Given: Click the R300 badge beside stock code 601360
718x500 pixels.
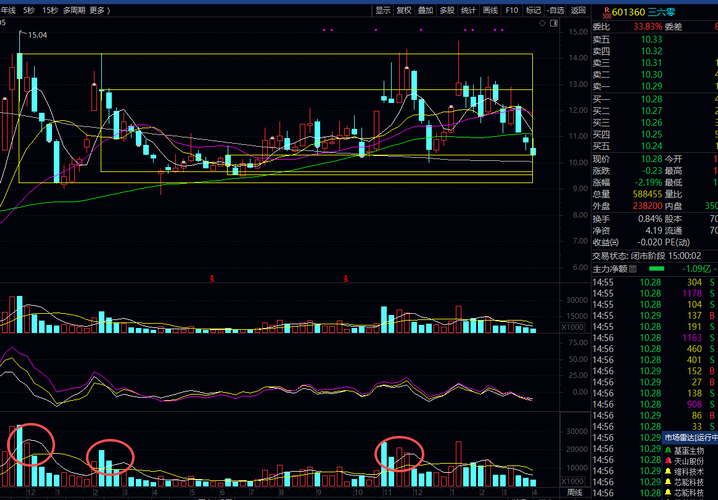Looking at the screenshot, I should pos(606,12).
